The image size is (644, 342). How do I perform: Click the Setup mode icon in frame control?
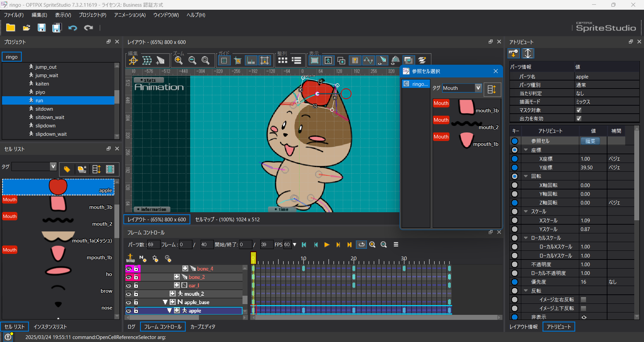coord(130,258)
